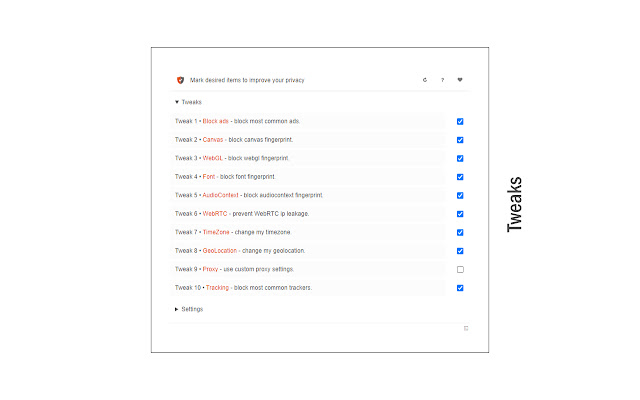This screenshot has height=400, width=640.
Task: Click the red 'GeoLocation' label
Action: pos(220,251)
